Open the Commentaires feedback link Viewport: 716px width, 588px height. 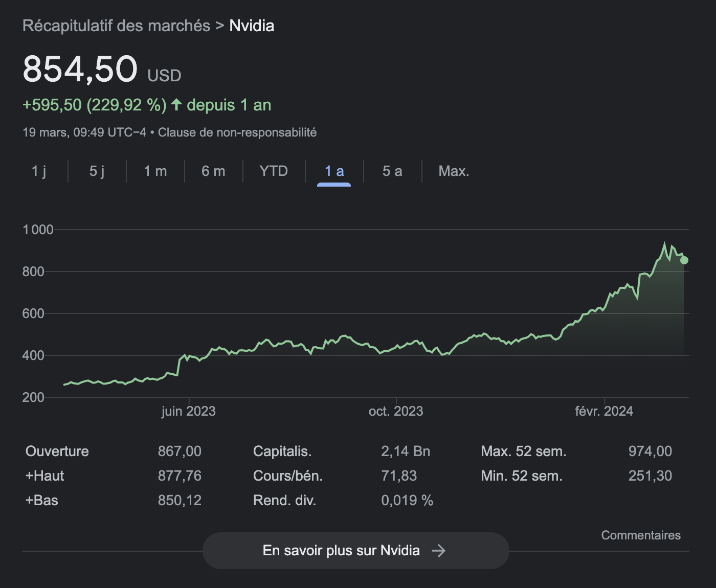pos(641,535)
